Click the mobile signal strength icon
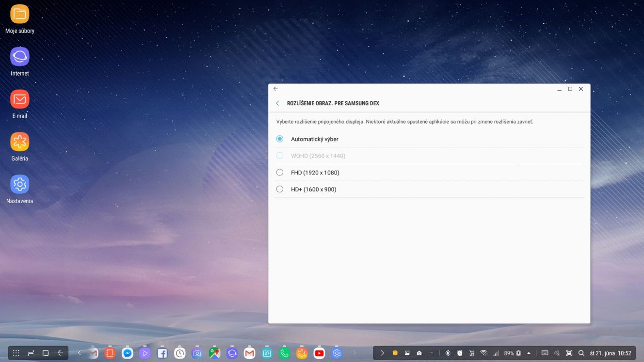 [x=496, y=353]
